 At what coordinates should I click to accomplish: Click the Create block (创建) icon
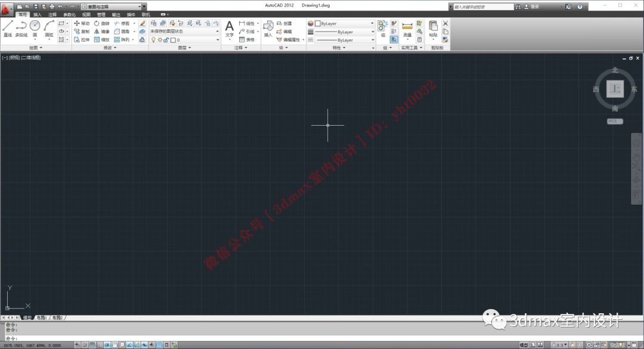point(284,23)
